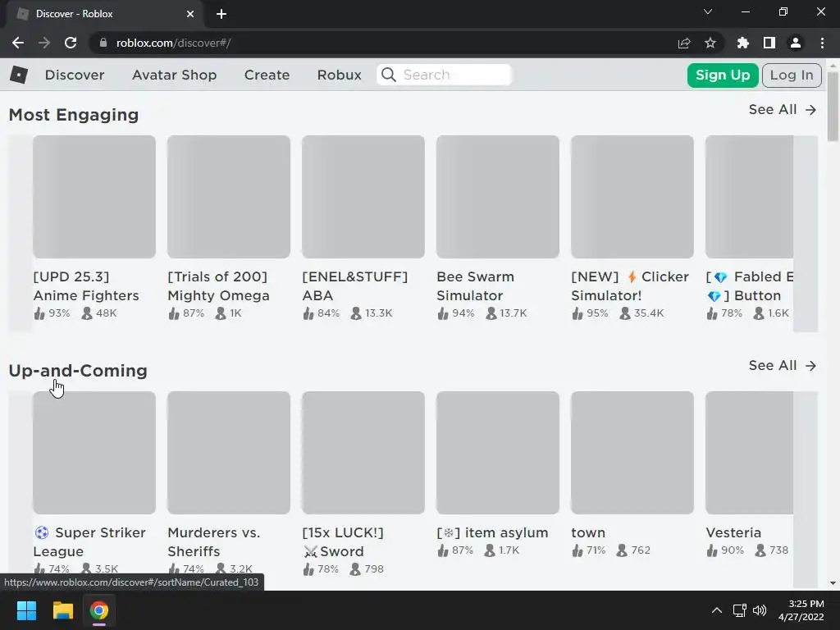Click the Roblox logo icon
Screen dimensions: 840x630
pos(19,75)
